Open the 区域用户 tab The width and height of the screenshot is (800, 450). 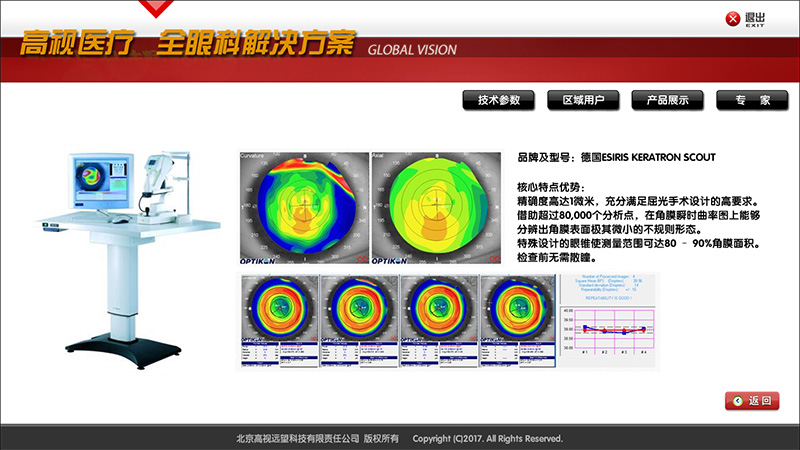pyautogui.click(x=583, y=100)
